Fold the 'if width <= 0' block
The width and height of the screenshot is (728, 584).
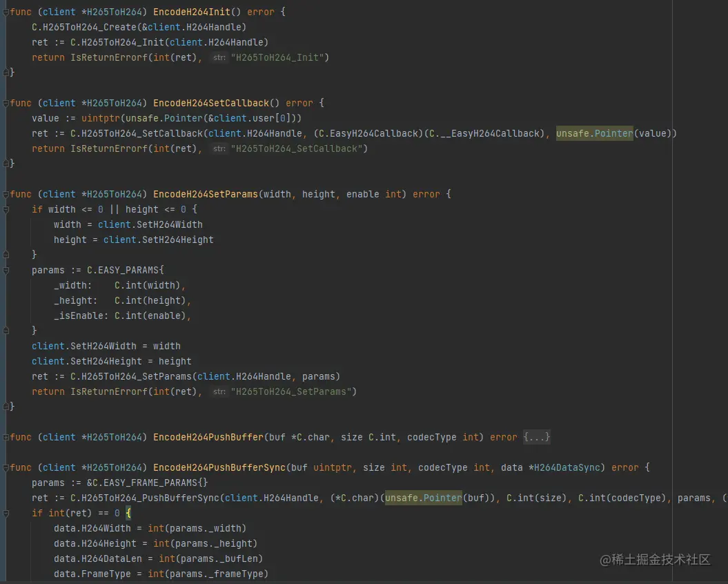[x=6, y=210]
